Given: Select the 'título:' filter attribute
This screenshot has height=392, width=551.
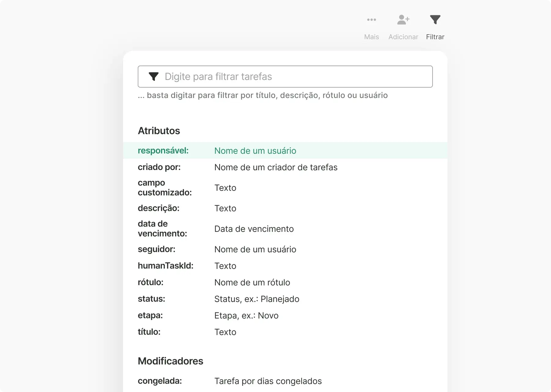Looking at the screenshot, I should click(149, 332).
